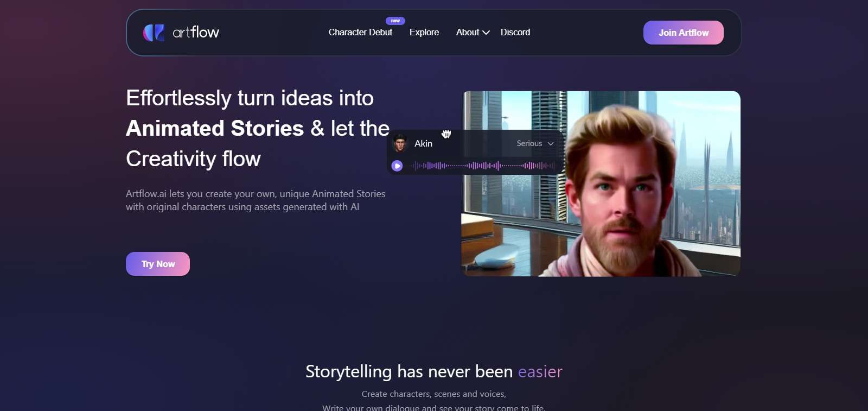
Task: Expand the About menu chevron
Action: [x=486, y=33]
